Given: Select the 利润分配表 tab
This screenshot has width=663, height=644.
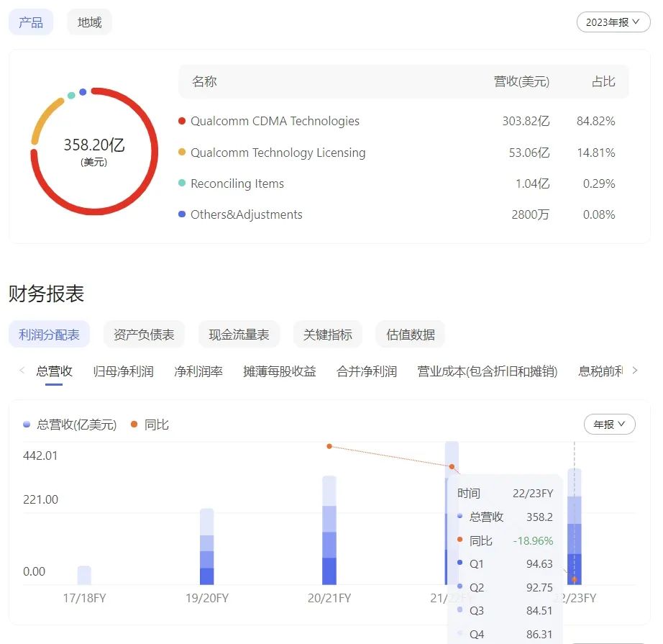Looking at the screenshot, I should (49, 335).
